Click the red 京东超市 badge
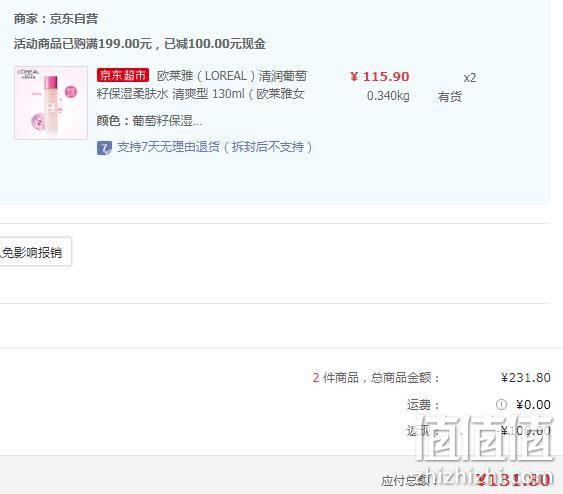The width and height of the screenshot is (563, 494). [x=123, y=75]
